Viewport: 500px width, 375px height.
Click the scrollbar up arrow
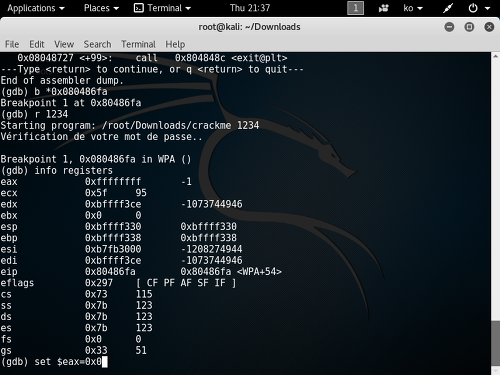pos(496,56)
